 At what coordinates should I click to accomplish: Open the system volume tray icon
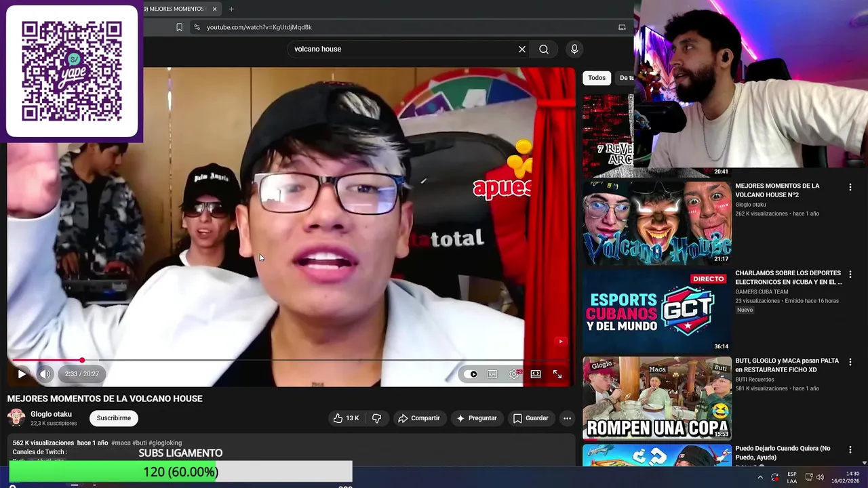[x=821, y=477]
